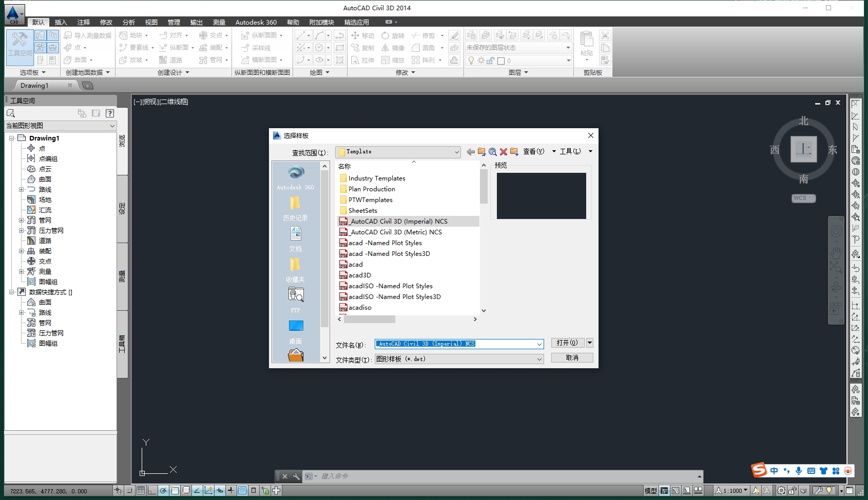Toggle grid display in the status bar

(141, 491)
